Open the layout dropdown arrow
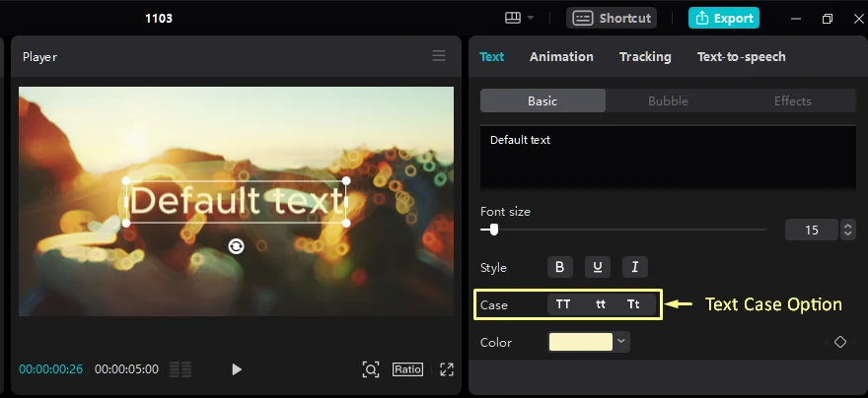This screenshot has height=398, width=868. coord(531,18)
